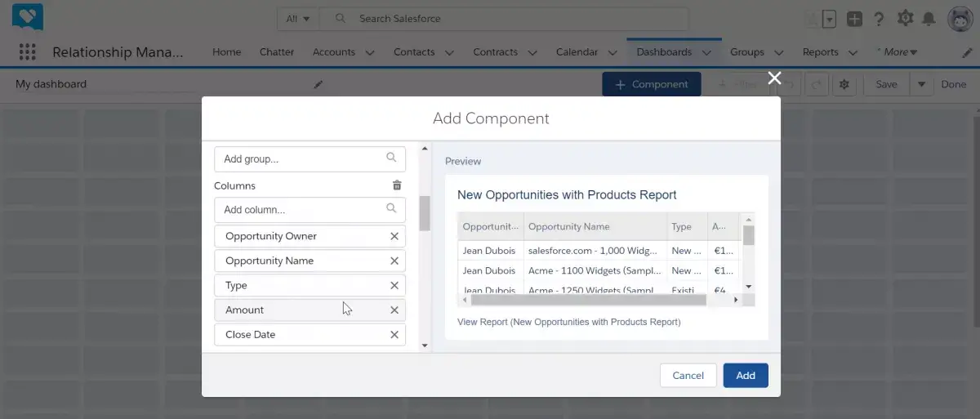
Task: Click the dashboard properties gear icon
Action: [x=844, y=84]
